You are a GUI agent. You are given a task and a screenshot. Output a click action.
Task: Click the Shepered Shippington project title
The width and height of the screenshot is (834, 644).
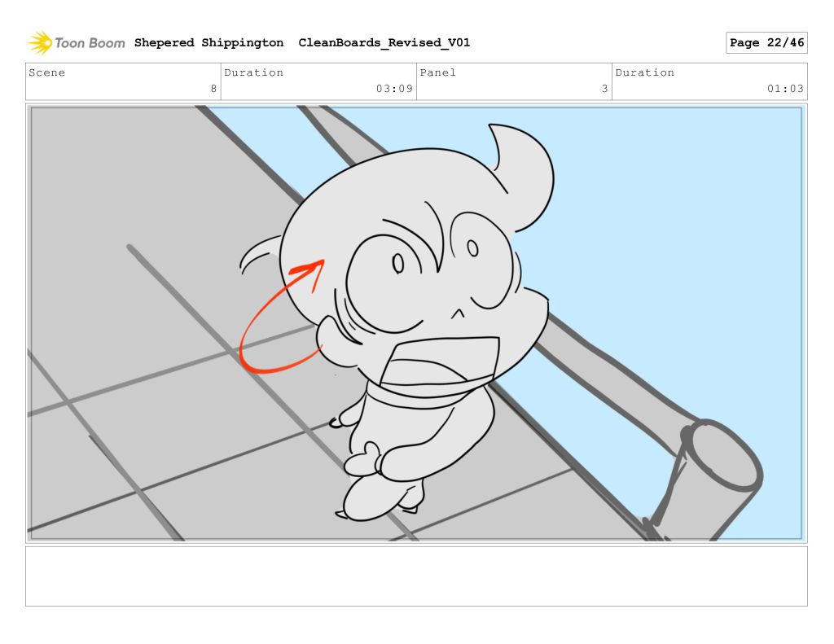[x=208, y=42]
